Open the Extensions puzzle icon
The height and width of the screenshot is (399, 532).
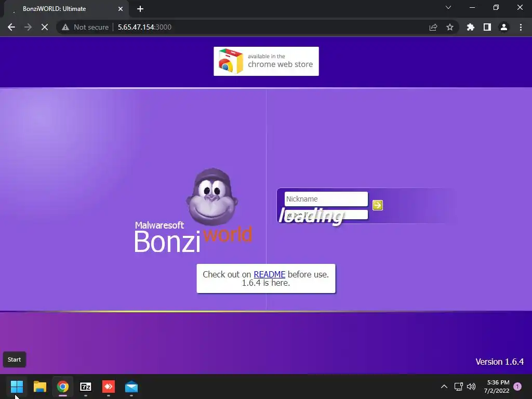click(x=471, y=27)
